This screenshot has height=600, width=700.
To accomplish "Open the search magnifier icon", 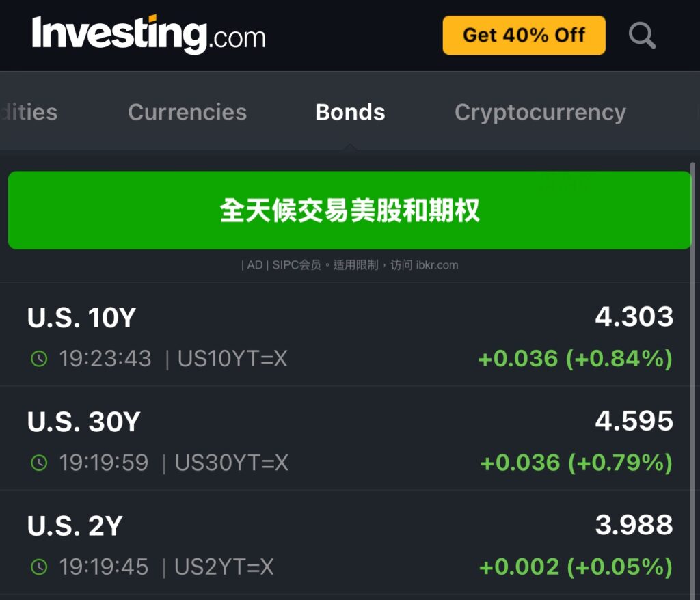I will pyautogui.click(x=642, y=36).
